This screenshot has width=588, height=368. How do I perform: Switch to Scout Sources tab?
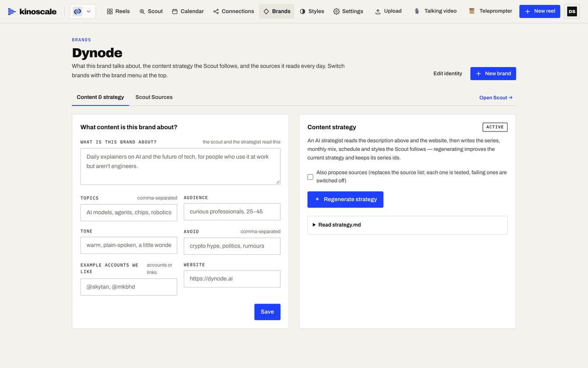coord(154,97)
